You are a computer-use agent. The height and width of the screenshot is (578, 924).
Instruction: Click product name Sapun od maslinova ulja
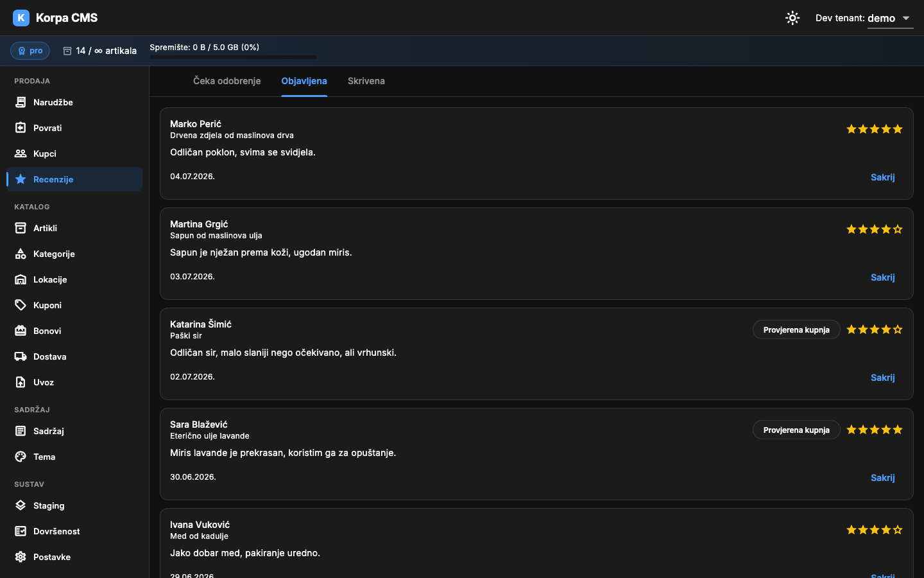pos(216,236)
